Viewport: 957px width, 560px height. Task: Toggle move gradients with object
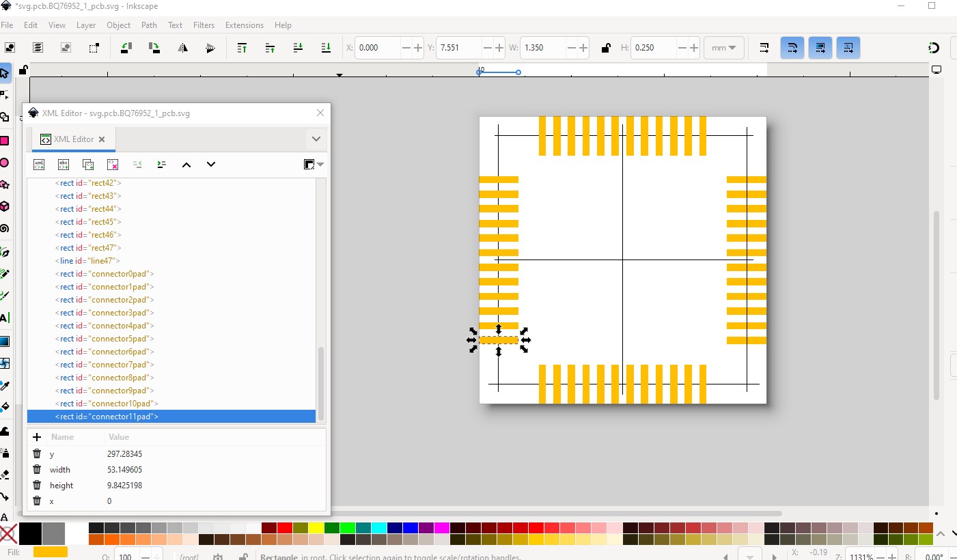[820, 48]
